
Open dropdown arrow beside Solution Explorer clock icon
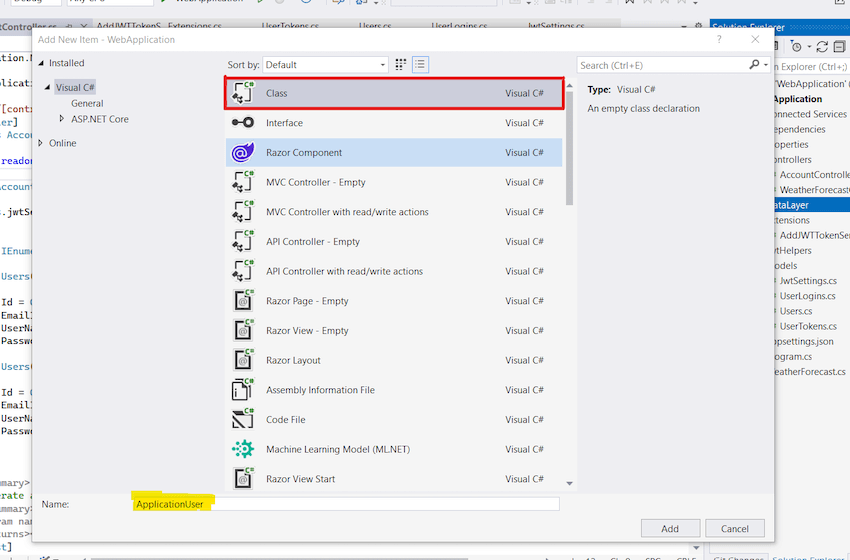[809, 47]
